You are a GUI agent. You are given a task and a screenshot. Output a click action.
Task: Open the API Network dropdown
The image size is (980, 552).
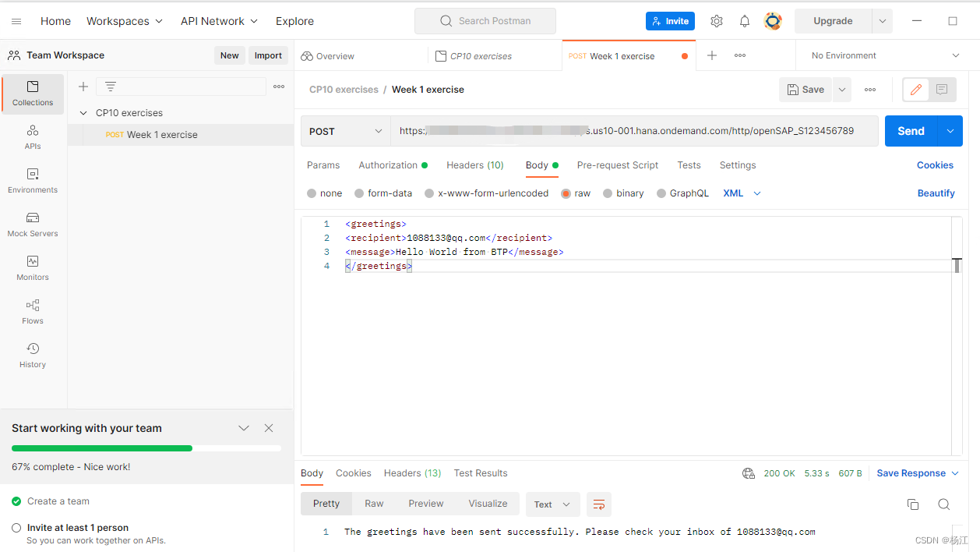coord(219,21)
